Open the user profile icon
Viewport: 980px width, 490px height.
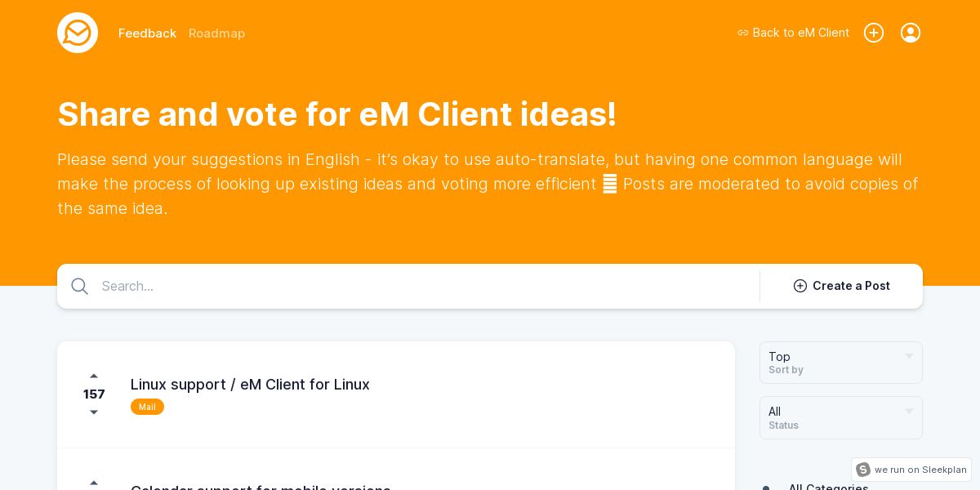[911, 33]
